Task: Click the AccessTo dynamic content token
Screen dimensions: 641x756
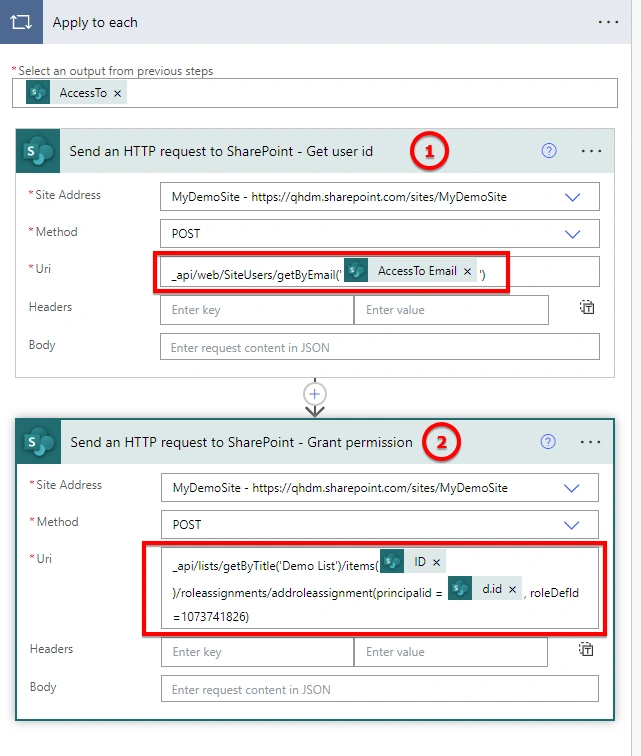Action: click(x=76, y=93)
